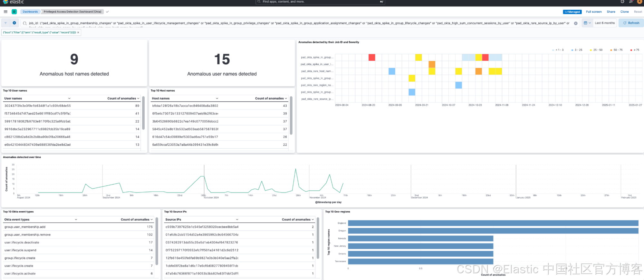Expand User names column header chevron
The height and width of the screenshot is (280, 644).
coord(69,98)
